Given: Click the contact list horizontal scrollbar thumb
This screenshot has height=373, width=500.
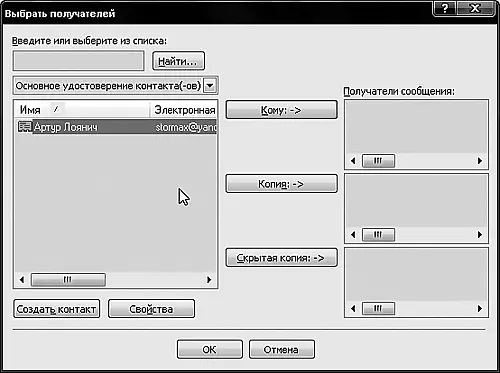Looking at the screenshot, I should [x=68, y=280].
